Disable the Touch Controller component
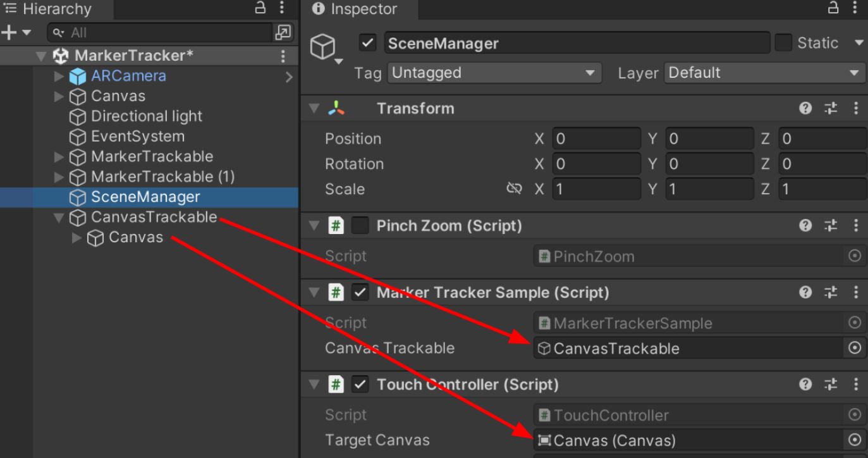 [360, 384]
